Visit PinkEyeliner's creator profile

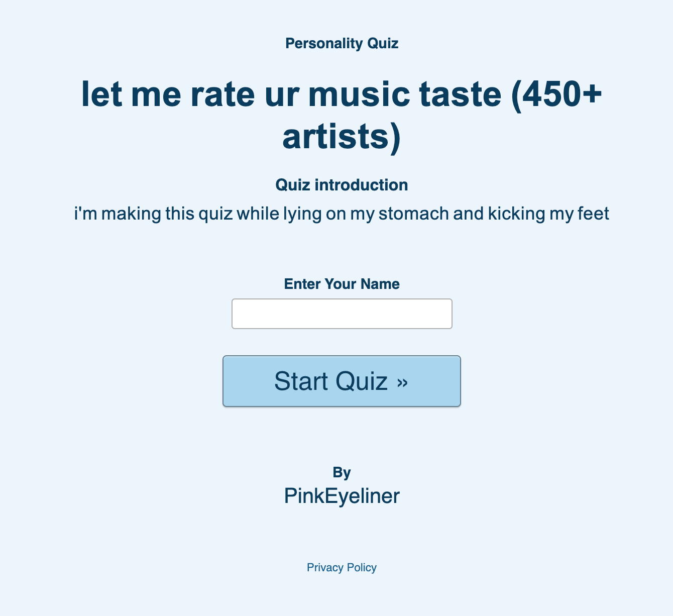click(342, 495)
